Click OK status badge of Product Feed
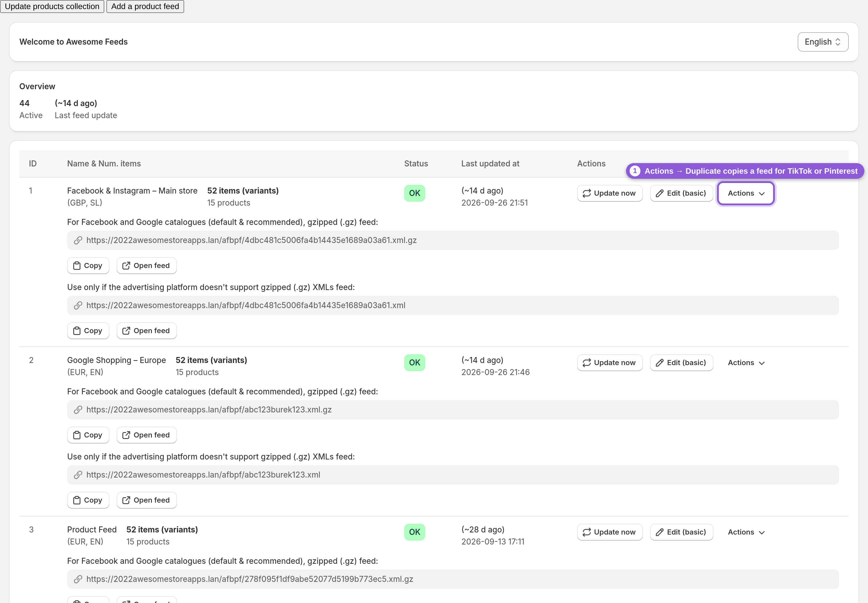 tap(414, 532)
